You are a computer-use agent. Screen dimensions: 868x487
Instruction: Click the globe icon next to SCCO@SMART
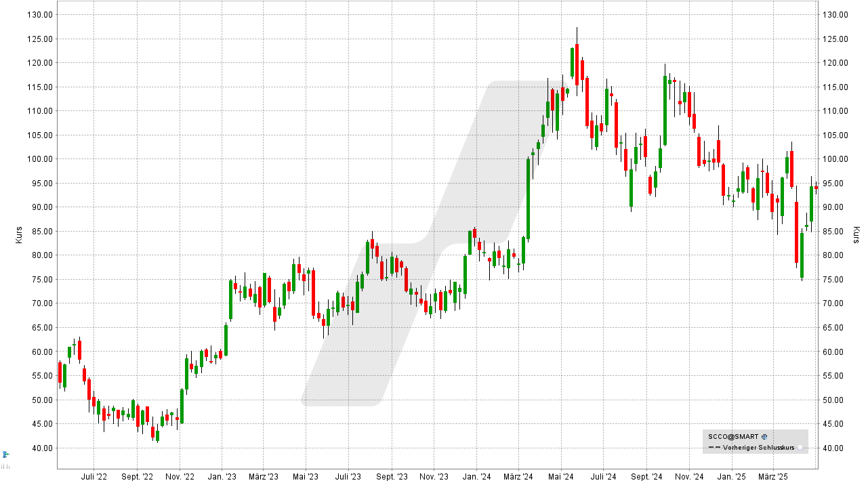click(764, 437)
